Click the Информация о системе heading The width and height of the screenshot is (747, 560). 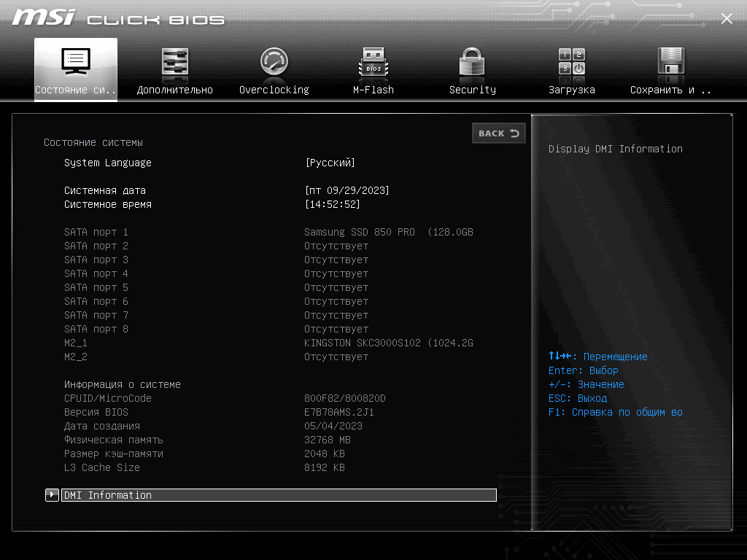123,384
